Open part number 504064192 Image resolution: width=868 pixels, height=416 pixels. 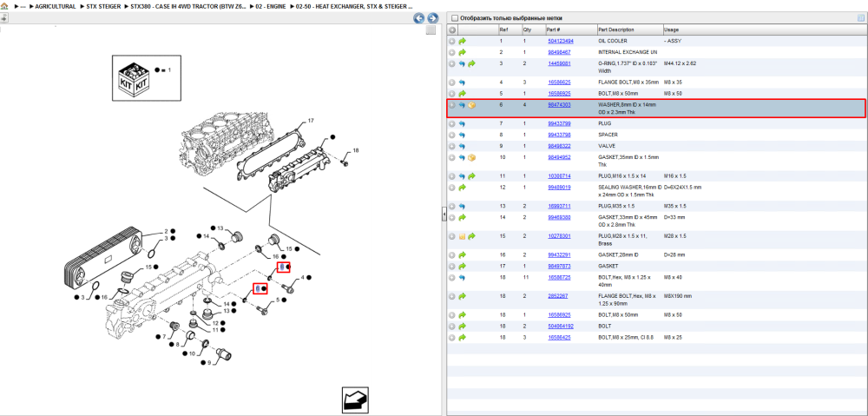(561, 327)
